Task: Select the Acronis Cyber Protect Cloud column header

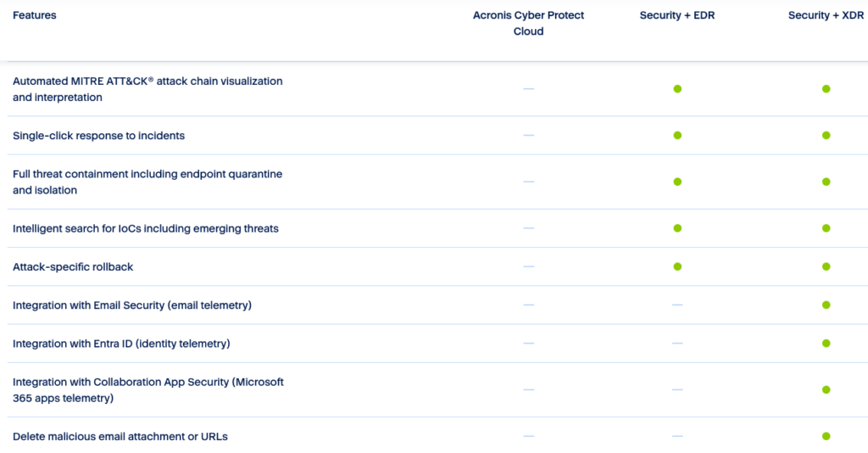Action: (528, 24)
